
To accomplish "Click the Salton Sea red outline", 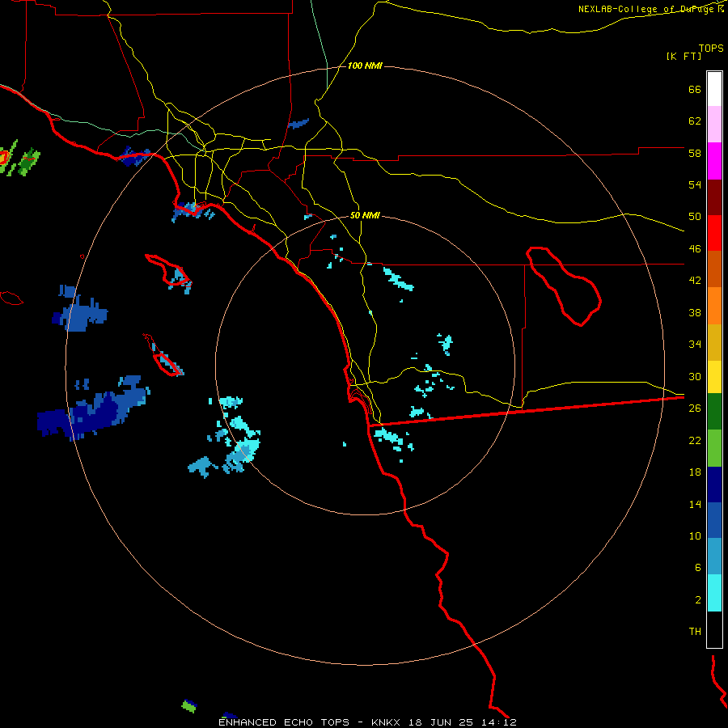I will [563, 285].
